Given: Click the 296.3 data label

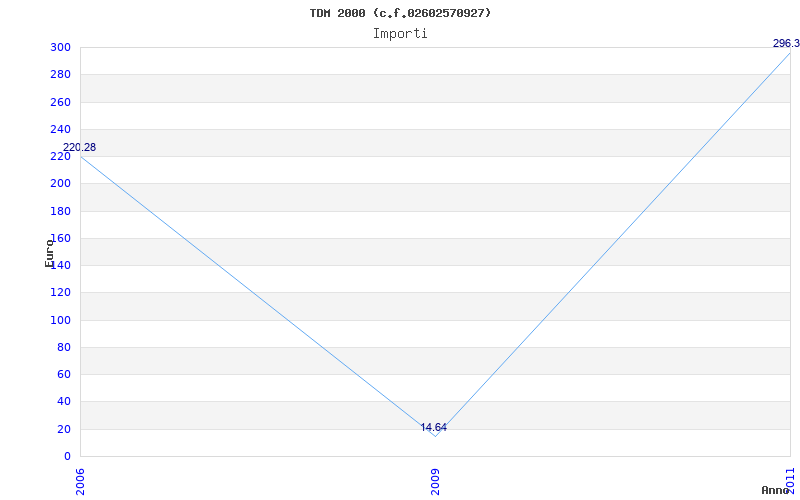Looking at the screenshot, I should pyautogui.click(x=786, y=44).
